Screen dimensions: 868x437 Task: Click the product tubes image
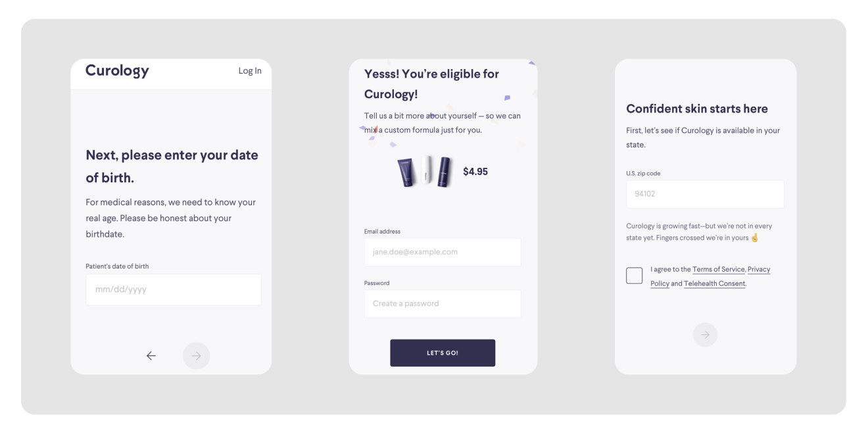tap(424, 172)
